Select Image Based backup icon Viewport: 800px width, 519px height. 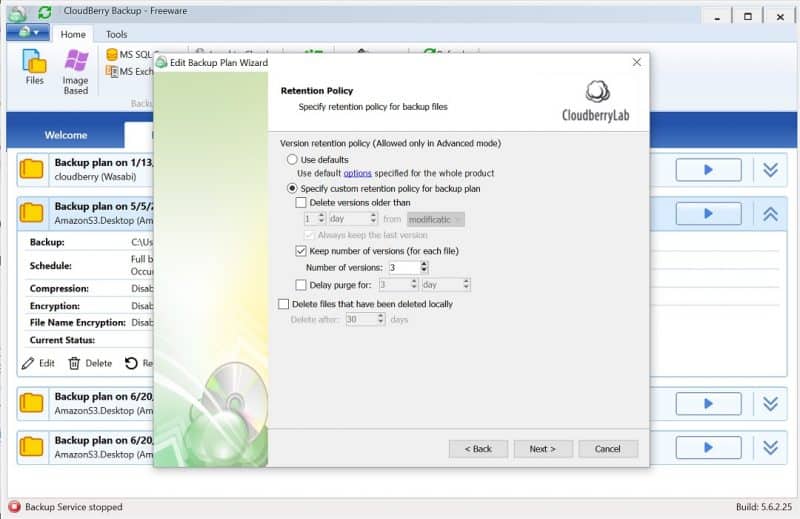[76, 71]
